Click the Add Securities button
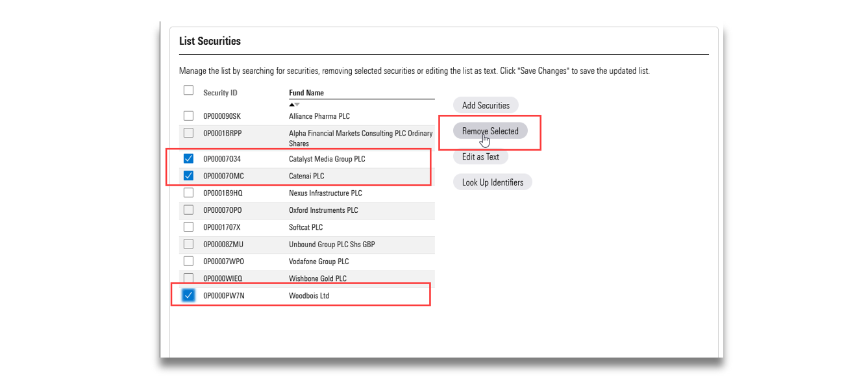Viewport: 868px width, 390px height. pyautogui.click(x=485, y=104)
